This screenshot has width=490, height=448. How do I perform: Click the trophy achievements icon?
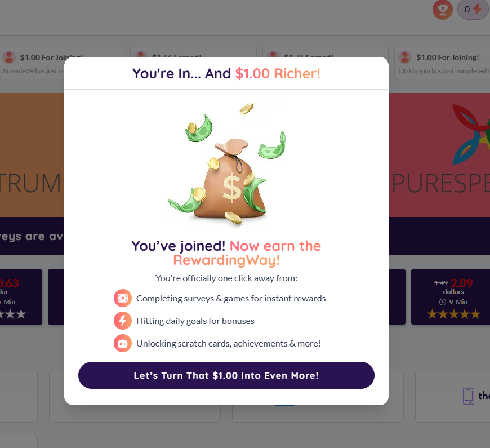tap(442, 9)
